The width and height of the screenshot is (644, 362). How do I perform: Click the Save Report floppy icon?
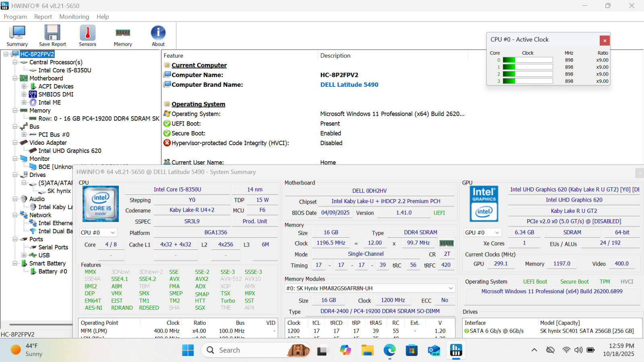(x=52, y=36)
